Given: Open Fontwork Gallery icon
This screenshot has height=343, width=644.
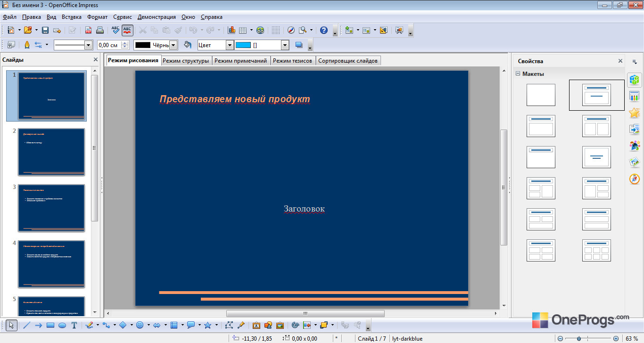Looking at the screenshot, I should click(256, 325).
